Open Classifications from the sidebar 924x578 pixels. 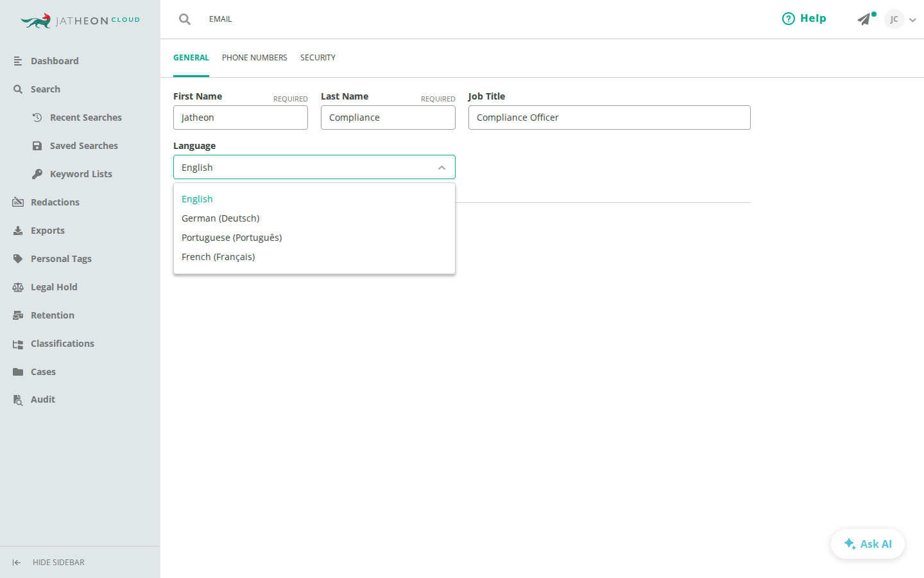62,344
